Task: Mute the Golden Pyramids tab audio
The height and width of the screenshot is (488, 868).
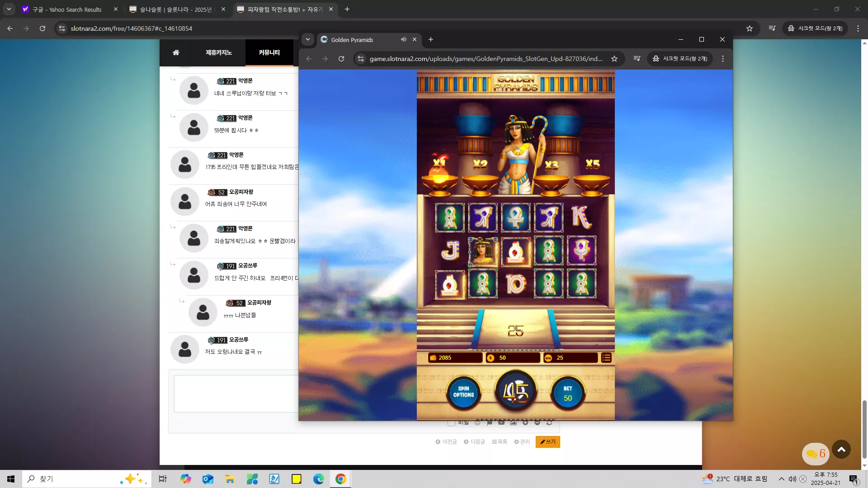Action: coord(403,40)
